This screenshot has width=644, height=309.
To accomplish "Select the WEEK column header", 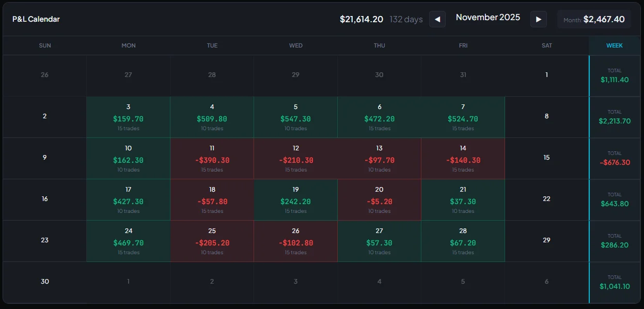I will (x=614, y=45).
